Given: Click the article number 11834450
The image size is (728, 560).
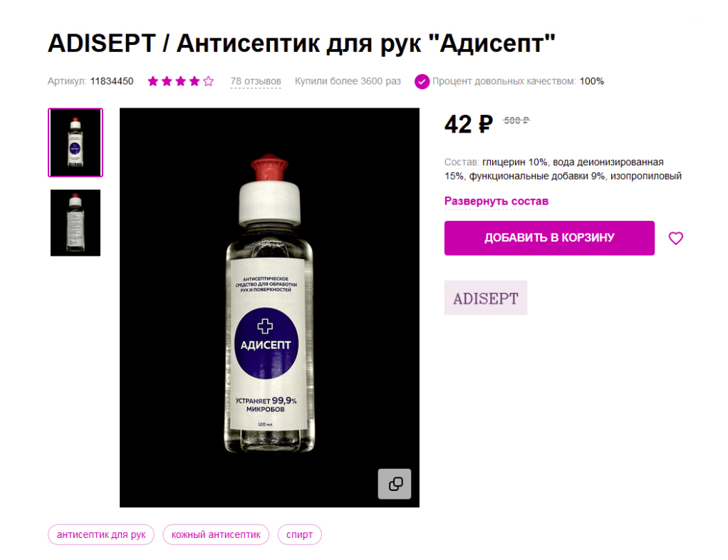Looking at the screenshot, I should (x=112, y=81).
